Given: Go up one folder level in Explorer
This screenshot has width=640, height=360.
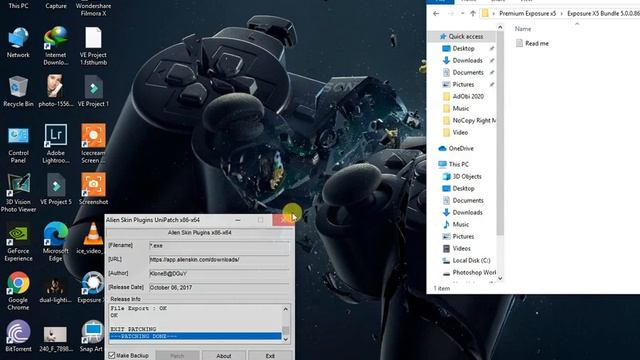Looking at the screenshot, I should (473, 13).
